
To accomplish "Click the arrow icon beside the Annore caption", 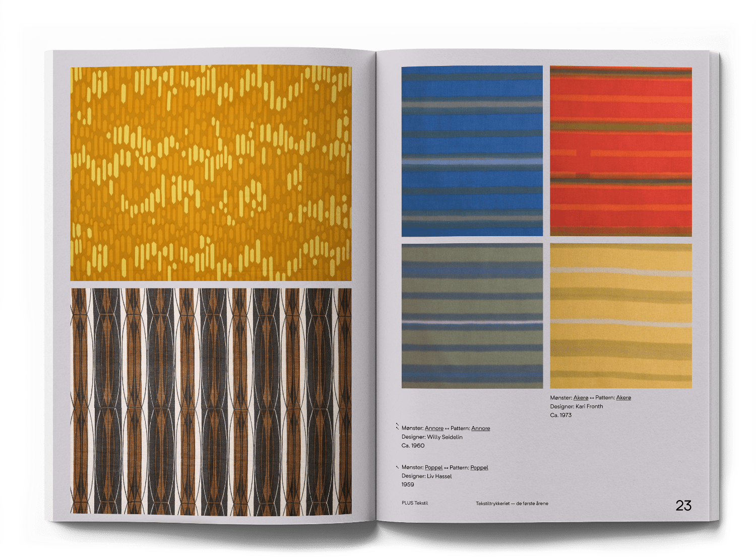I will point(397,427).
